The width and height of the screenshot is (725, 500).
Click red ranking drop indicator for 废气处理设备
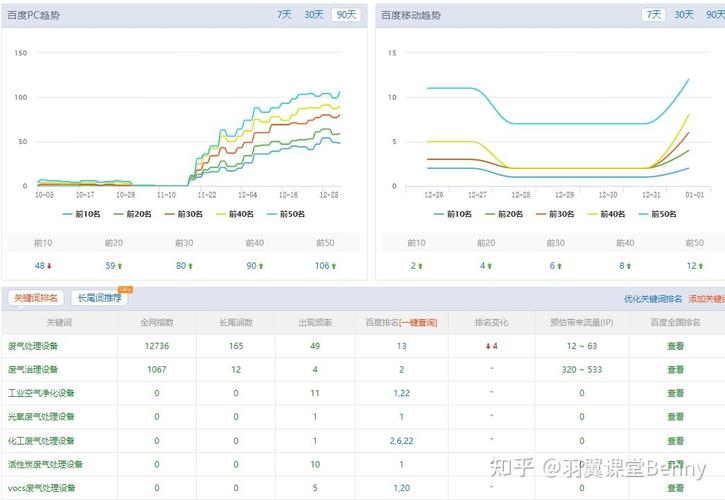pos(490,346)
